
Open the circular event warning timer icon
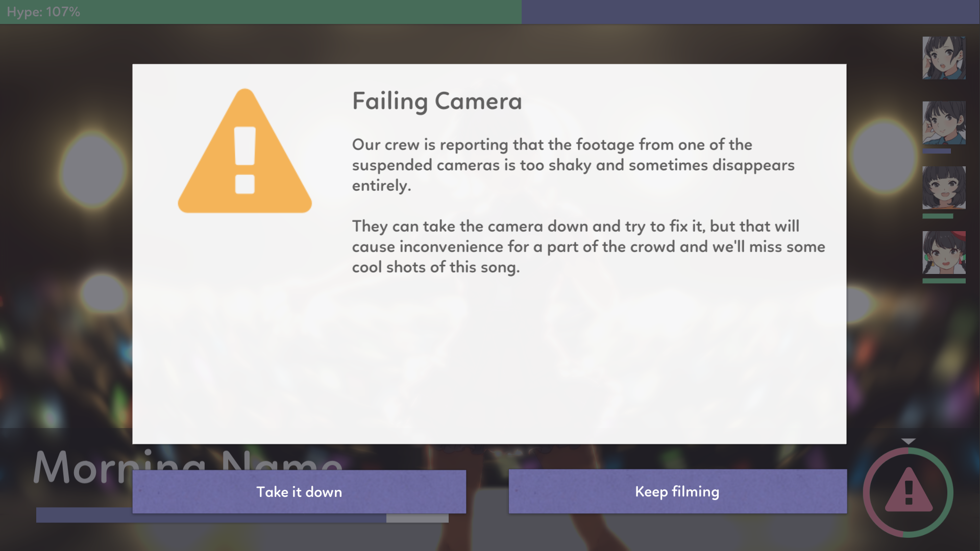[908, 492]
